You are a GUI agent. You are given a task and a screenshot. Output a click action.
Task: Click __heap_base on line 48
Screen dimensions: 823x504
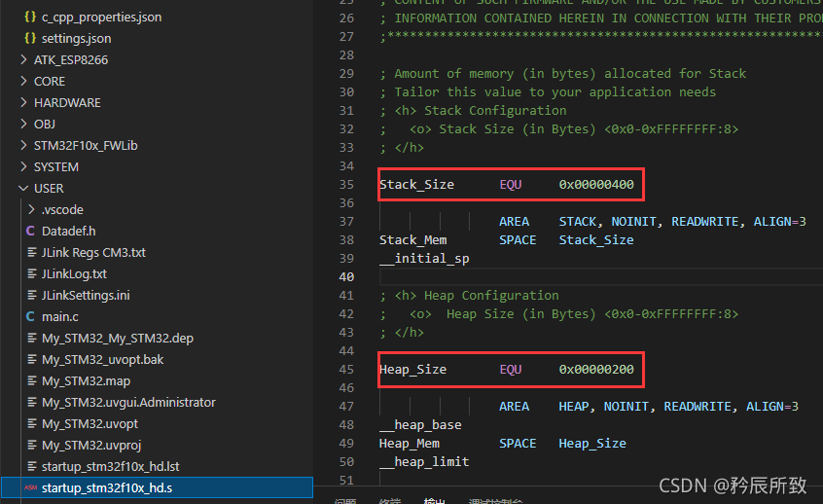point(420,425)
